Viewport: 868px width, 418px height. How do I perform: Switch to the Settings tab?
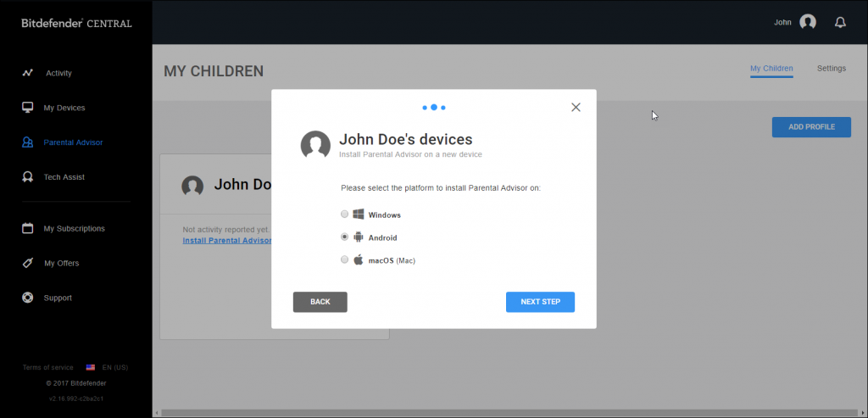click(832, 69)
